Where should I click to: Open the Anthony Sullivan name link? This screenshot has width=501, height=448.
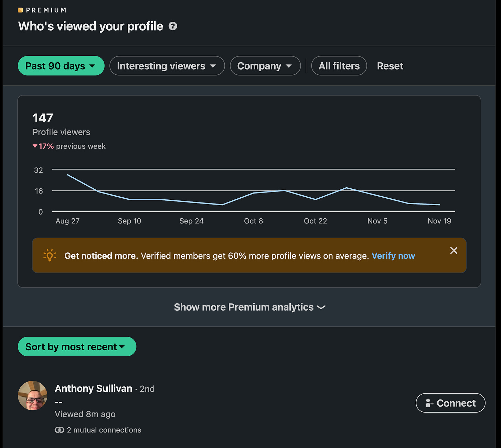pyautogui.click(x=94, y=388)
